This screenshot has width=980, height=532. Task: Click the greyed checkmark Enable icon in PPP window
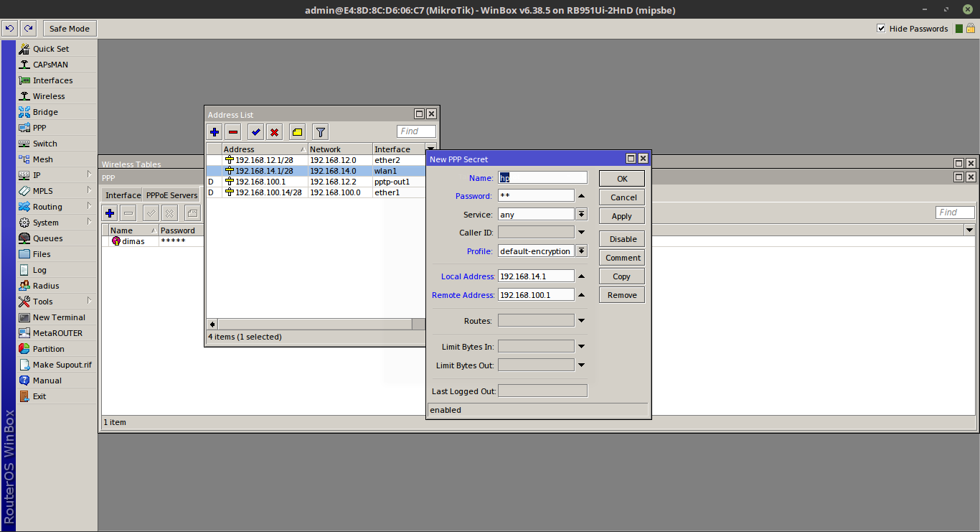pyautogui.click(x=151, y=213)
